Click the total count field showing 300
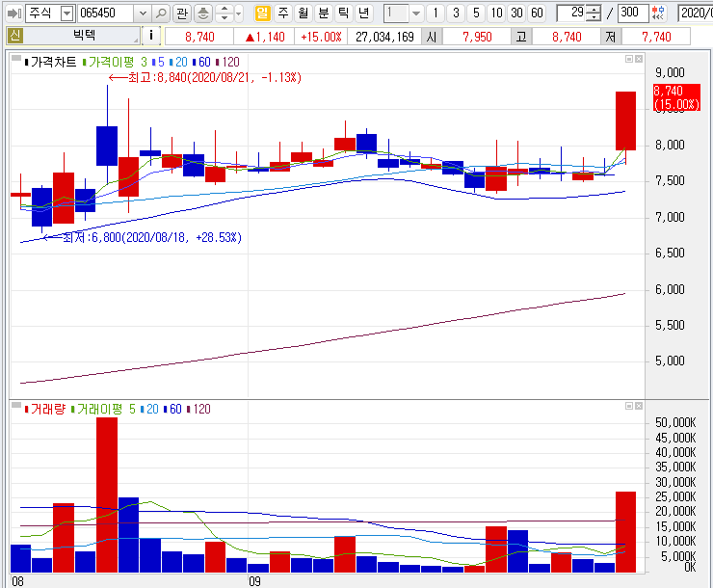This screenshot has width=713, height=588. coord(632,13)
